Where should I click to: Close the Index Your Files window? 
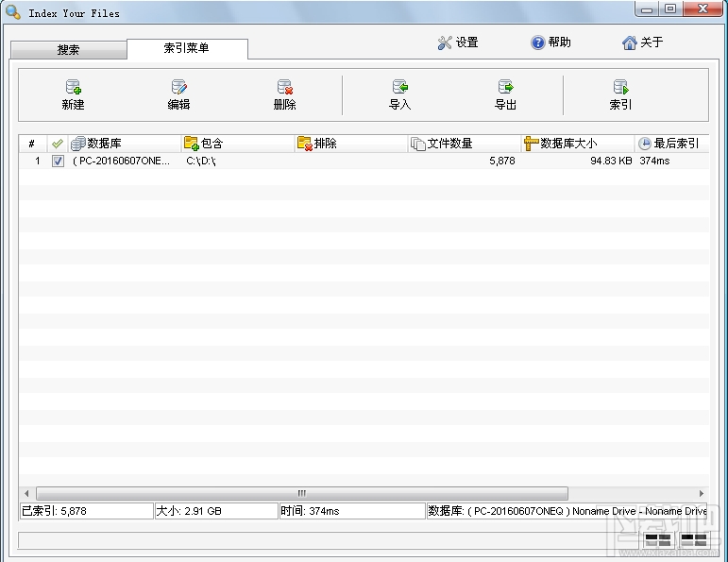coord(703,9)
